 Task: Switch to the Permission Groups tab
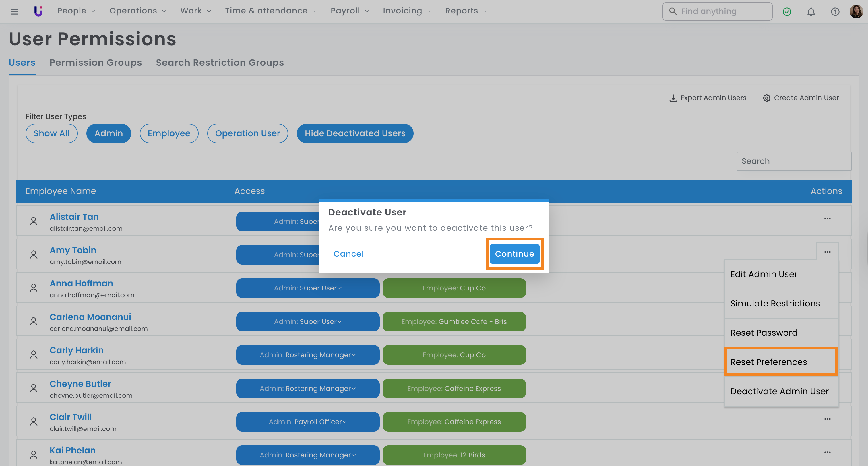[x=96, y=63]
